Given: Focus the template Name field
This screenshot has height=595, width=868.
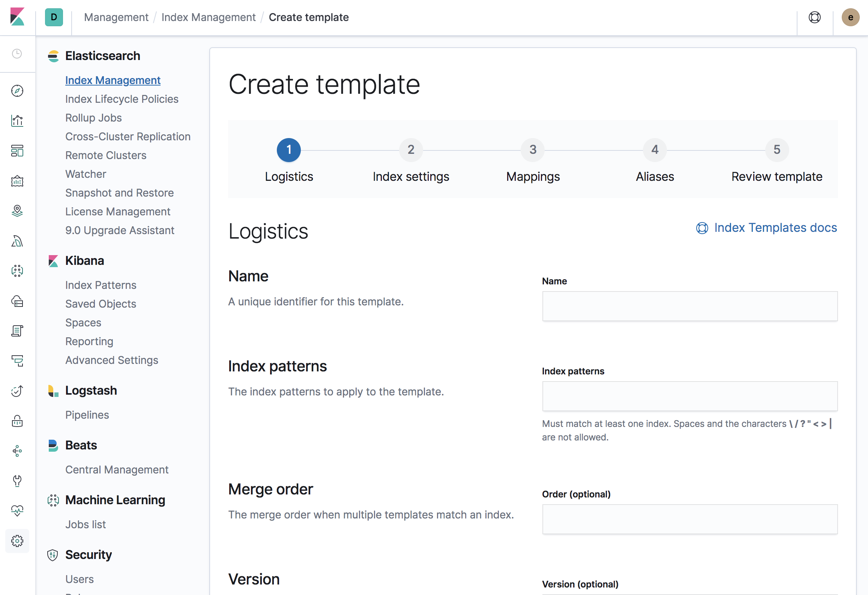Looking at the screenshot, I should tap(689, 306).
